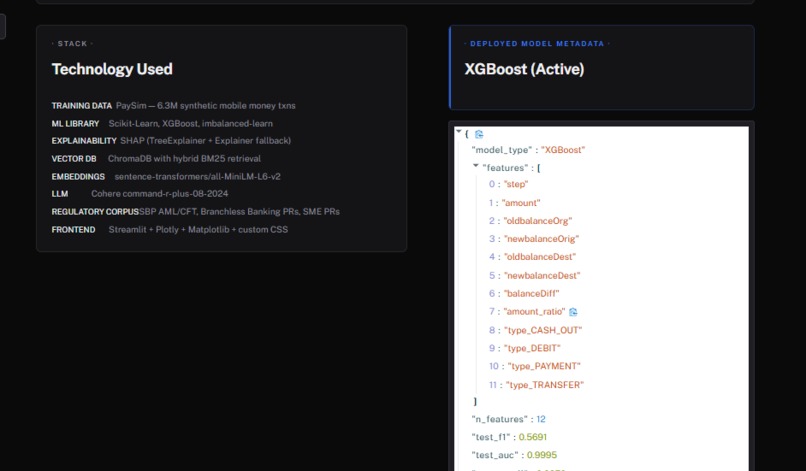Collapse the "features" array

pyautogui.click(x=475, y=166)
